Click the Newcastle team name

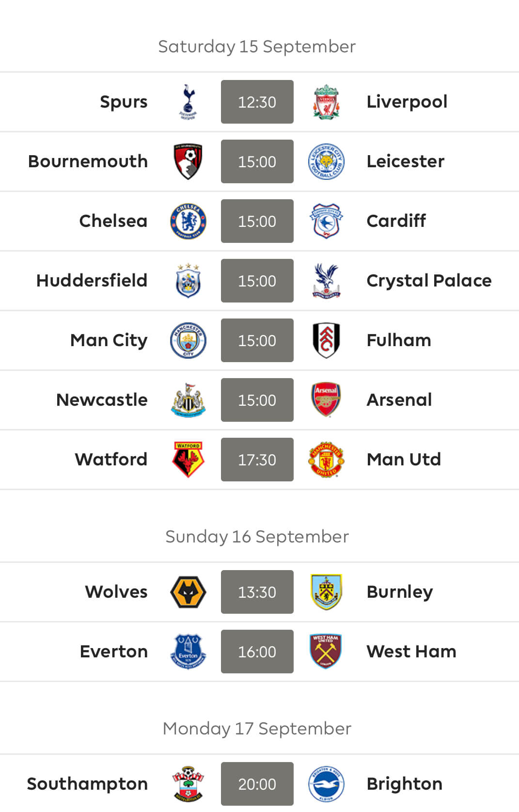(102, 400)
